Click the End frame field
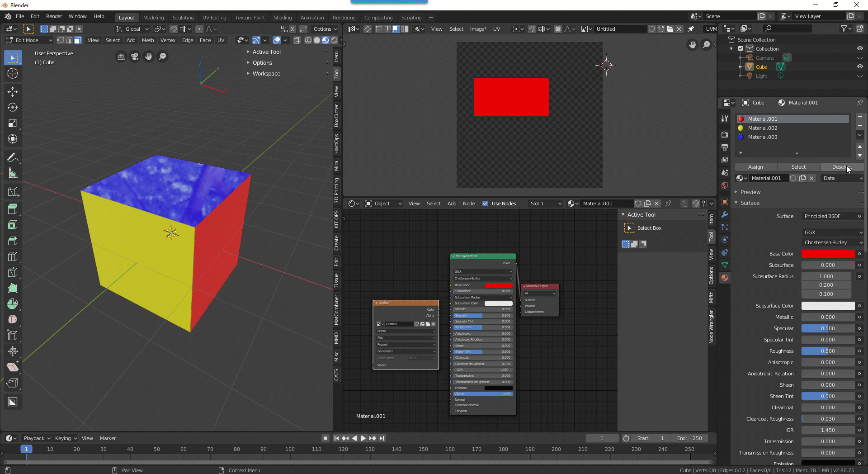Image resolution: width=868 pixels, height=474 pixels. (689, 438)
